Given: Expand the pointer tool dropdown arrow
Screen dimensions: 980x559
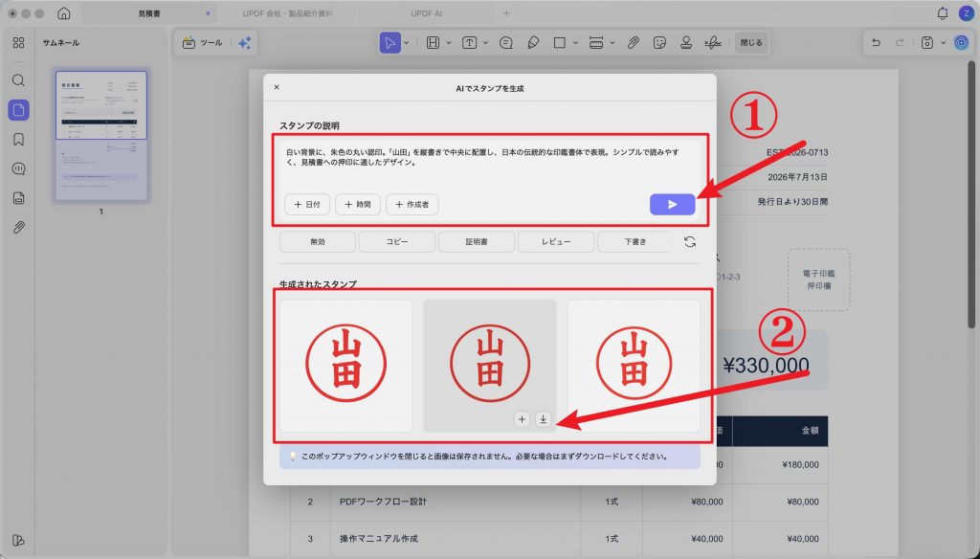Looking at the screenshot, I should pyautogui.click(x=406, y=43).
